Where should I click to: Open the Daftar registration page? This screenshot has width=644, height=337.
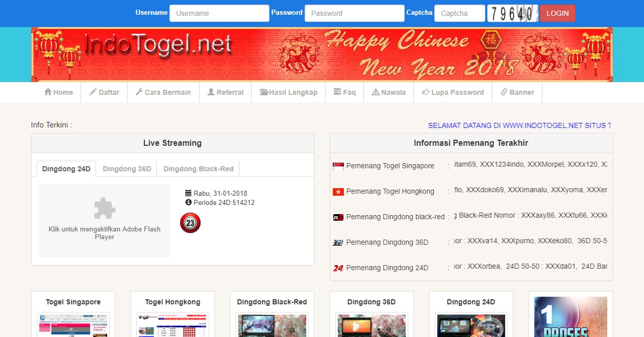[x=104, y=92]
